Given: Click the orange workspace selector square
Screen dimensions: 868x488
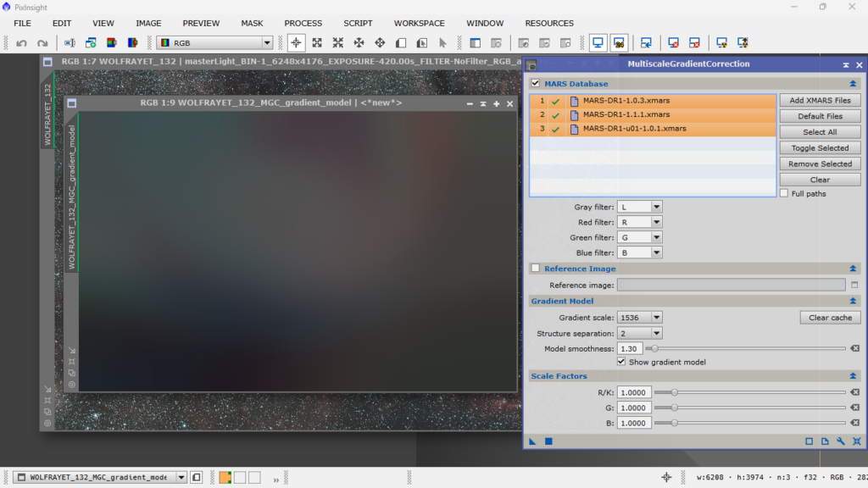Looking at the screenshot, I should pyautogui.click(x=225, y=478).
